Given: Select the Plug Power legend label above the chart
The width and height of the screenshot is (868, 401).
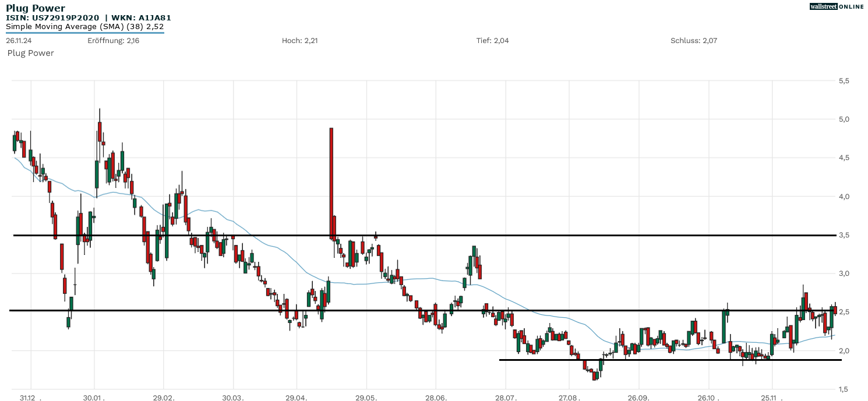Looking at the screenshot, I should (30, 53).
